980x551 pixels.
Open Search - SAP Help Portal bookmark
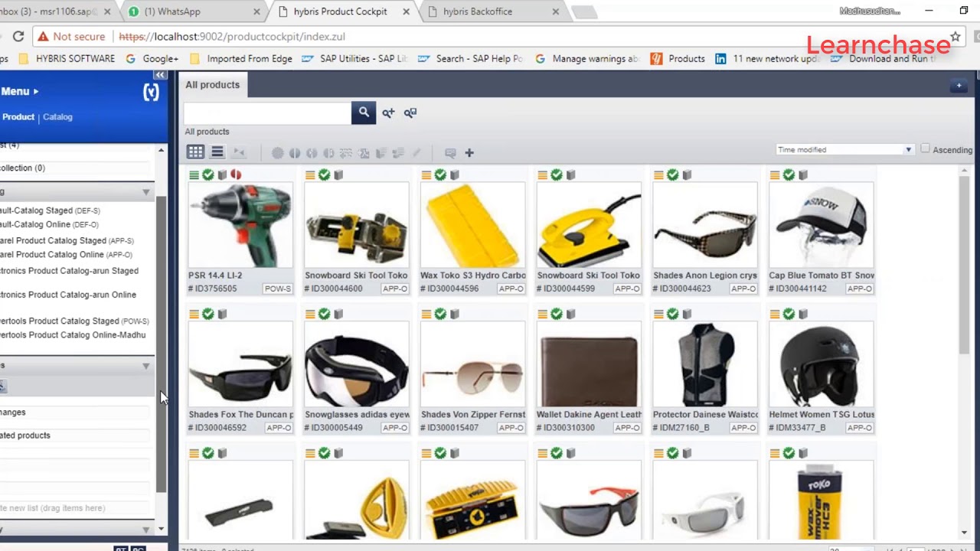471,58
